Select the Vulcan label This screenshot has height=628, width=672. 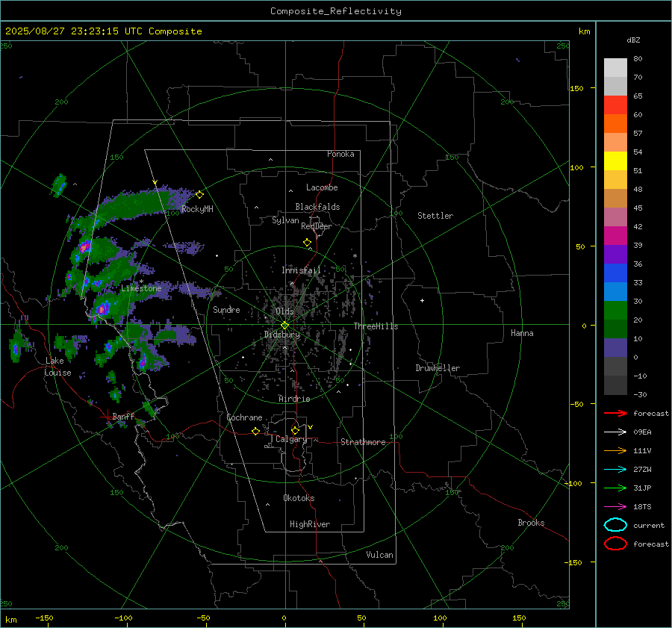(379, 555)
